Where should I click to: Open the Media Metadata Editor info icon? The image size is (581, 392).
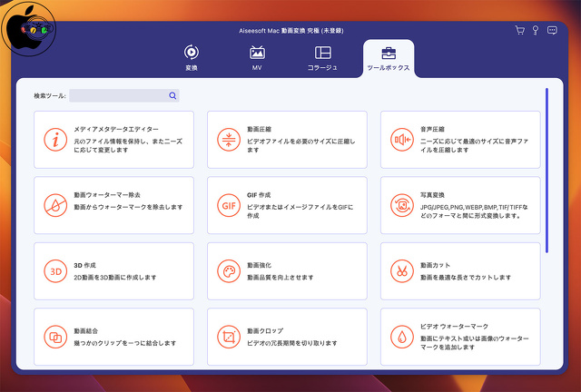tap(55, 140)
